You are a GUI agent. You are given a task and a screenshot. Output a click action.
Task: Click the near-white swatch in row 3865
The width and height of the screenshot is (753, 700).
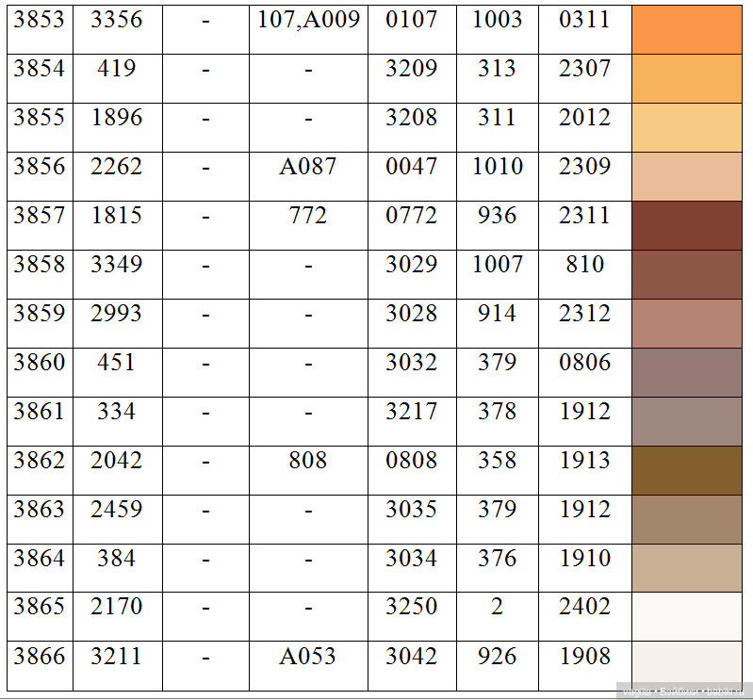[687, 617]
